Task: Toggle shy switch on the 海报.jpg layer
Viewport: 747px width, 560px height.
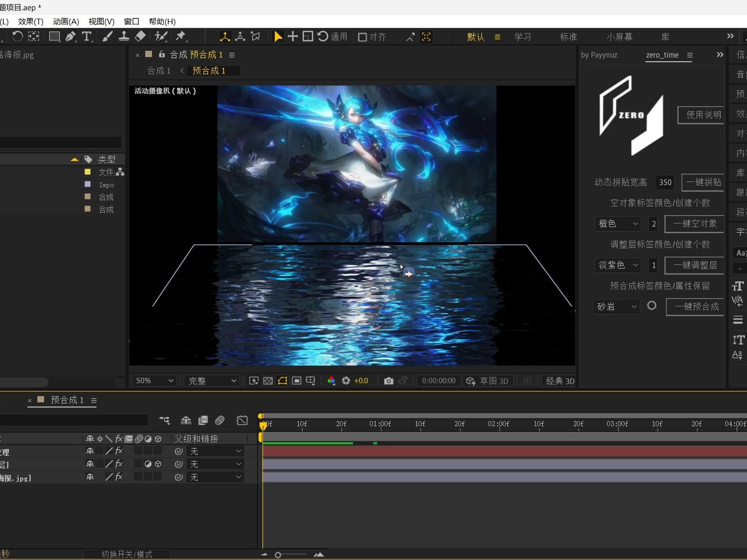Action: click(90, 477)
